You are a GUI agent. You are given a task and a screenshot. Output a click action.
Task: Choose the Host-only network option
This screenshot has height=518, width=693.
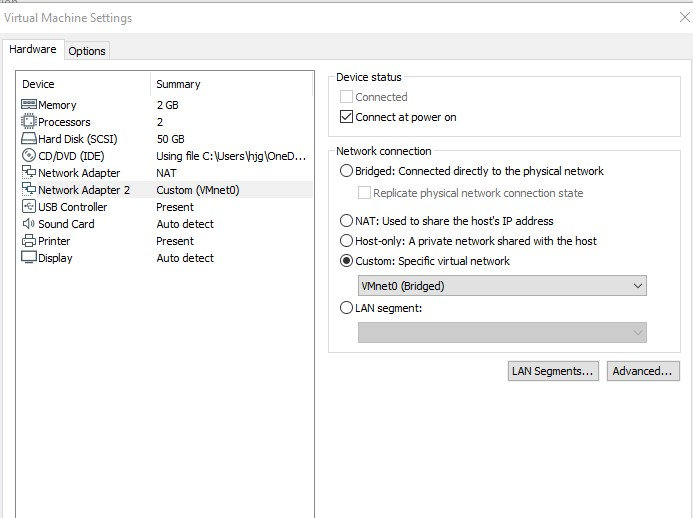pyautogui.click(x=347, y=241)
